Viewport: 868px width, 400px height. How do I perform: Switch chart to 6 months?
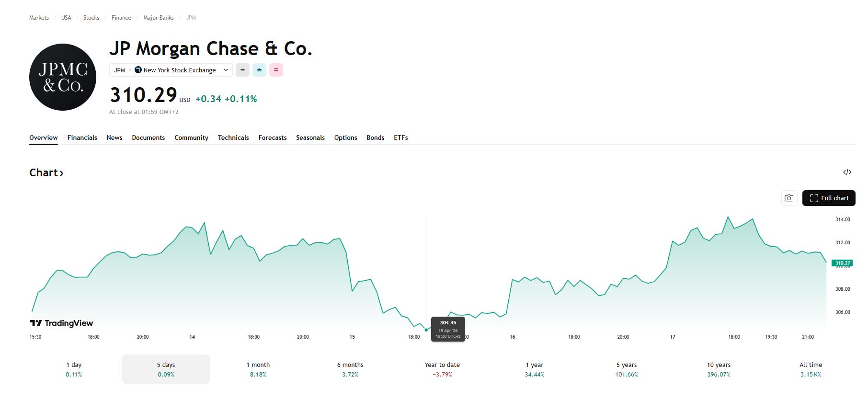tap(350, 369)
